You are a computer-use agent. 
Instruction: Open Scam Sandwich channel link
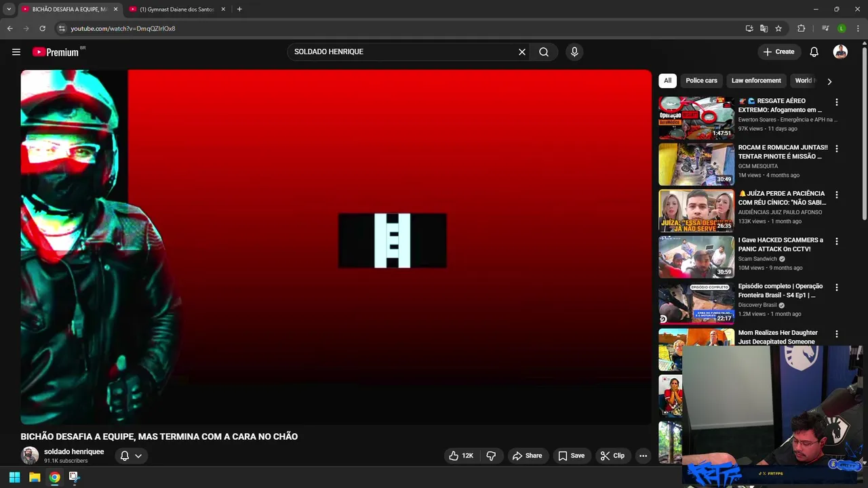click(x=757, y=259)
